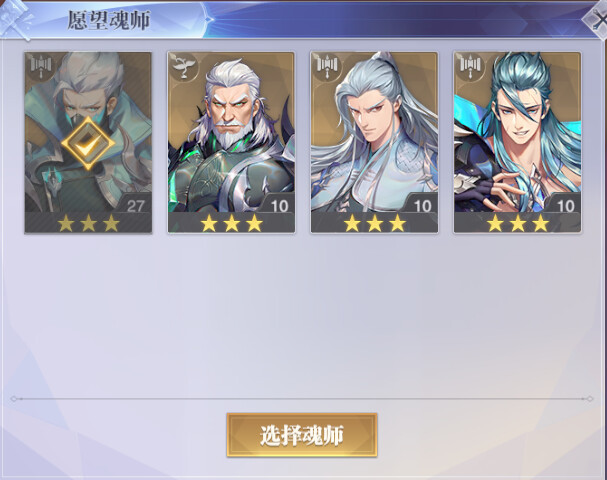Click the 愿望魂师 panel title
This screenshot has height=480, width=607.
[109, 20]
